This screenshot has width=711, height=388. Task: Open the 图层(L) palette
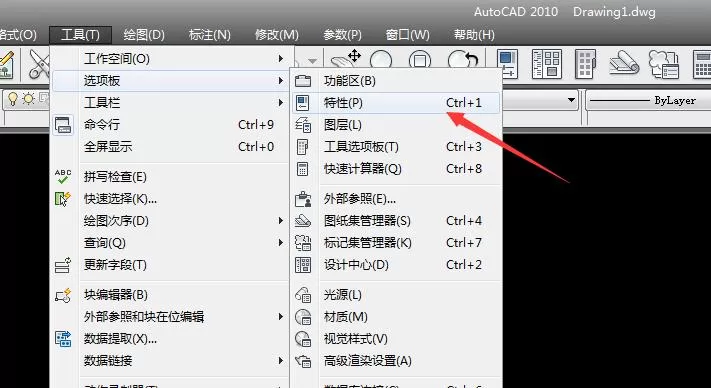(396, 125)
